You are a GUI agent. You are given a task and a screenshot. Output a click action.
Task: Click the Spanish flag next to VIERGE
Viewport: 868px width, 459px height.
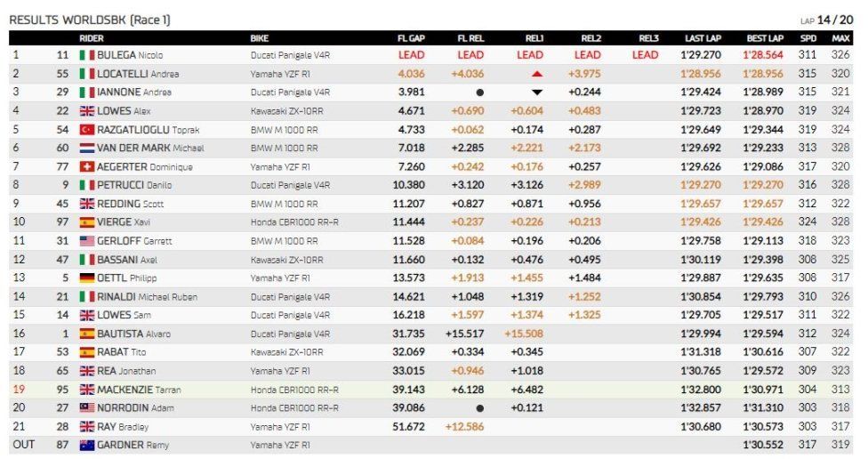tap(87, 222)
